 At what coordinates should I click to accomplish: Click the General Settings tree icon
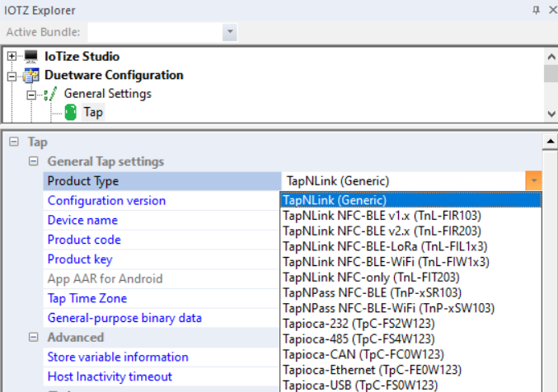[x=50, y=94]
